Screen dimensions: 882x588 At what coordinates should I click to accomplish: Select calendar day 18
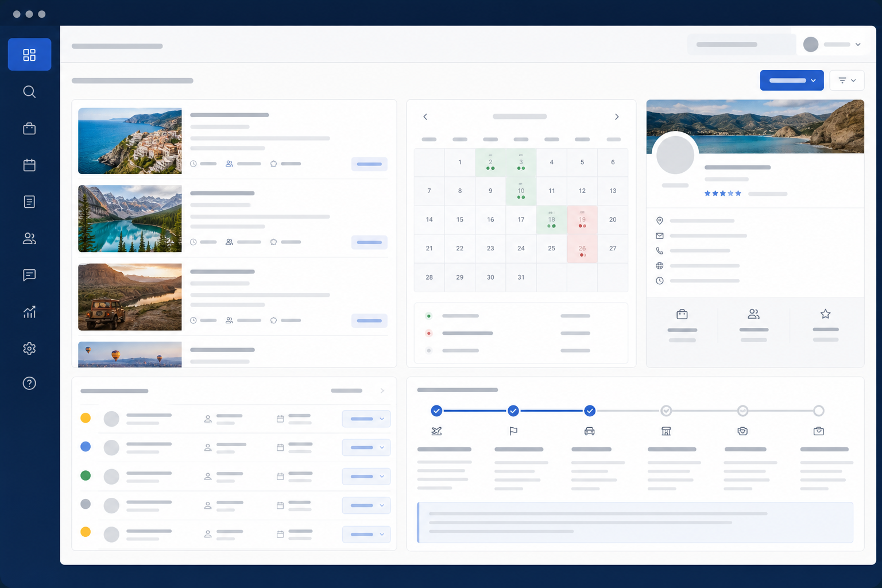pos(551,220)
